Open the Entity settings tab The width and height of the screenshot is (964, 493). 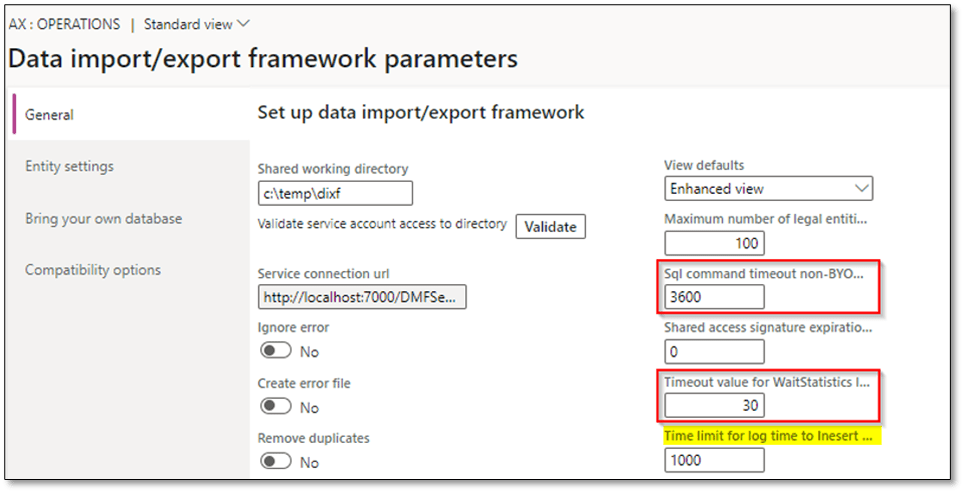[x=69, y=166]
